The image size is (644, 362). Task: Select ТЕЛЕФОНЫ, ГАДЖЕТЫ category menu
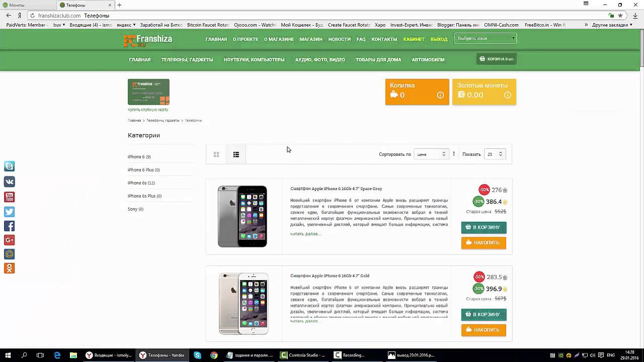pos(187,59)
